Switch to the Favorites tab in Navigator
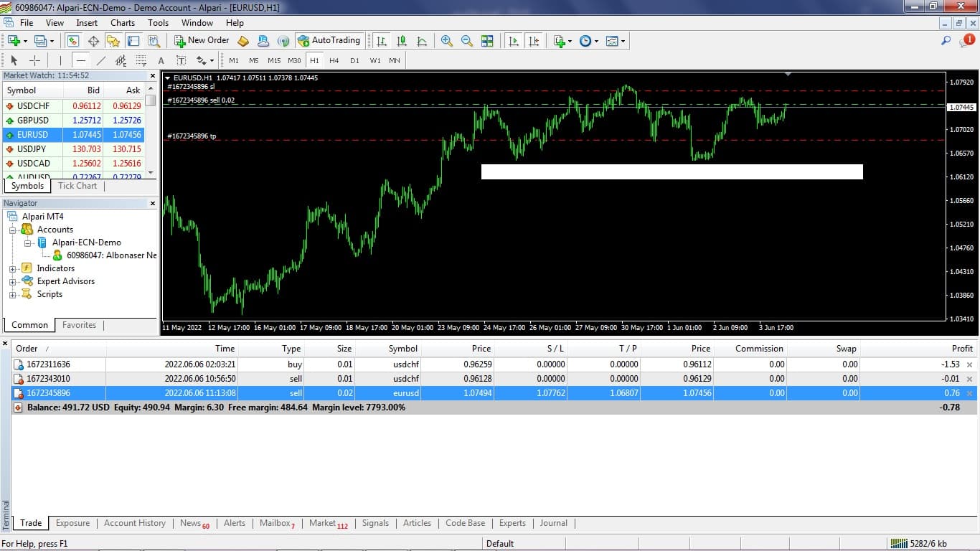The height and width of the screenshot is (551, 980). click(79, 325)
